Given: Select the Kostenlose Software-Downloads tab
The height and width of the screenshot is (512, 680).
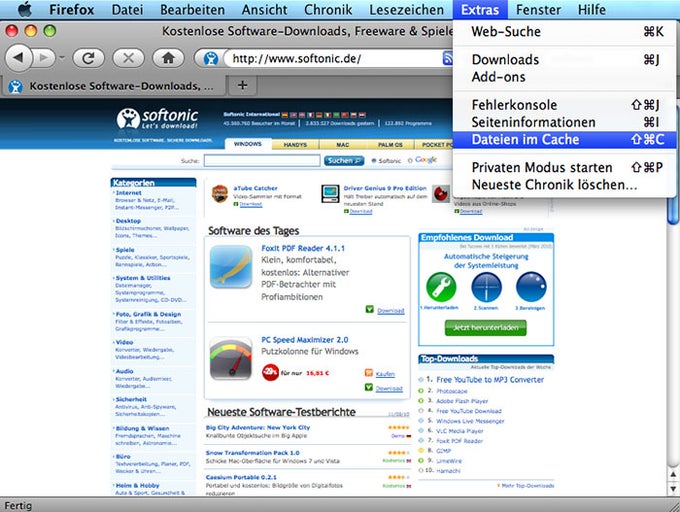Looking at the screenshot, I should pyautogui.click(x=114, y=86).
